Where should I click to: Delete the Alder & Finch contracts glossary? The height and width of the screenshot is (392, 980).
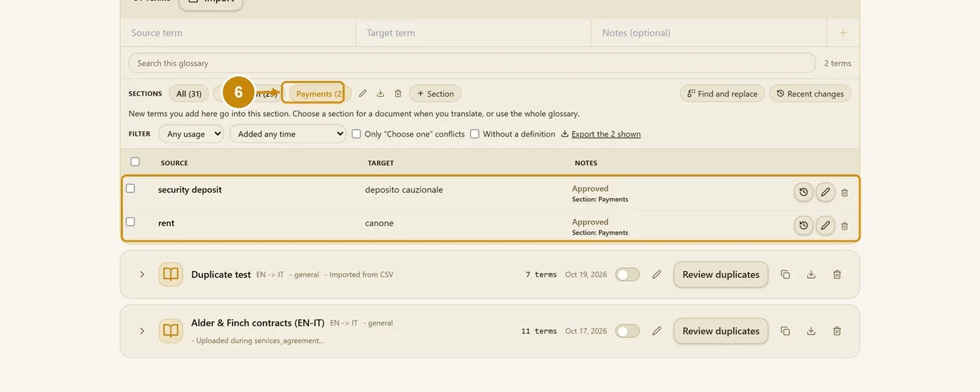point(837,331)
